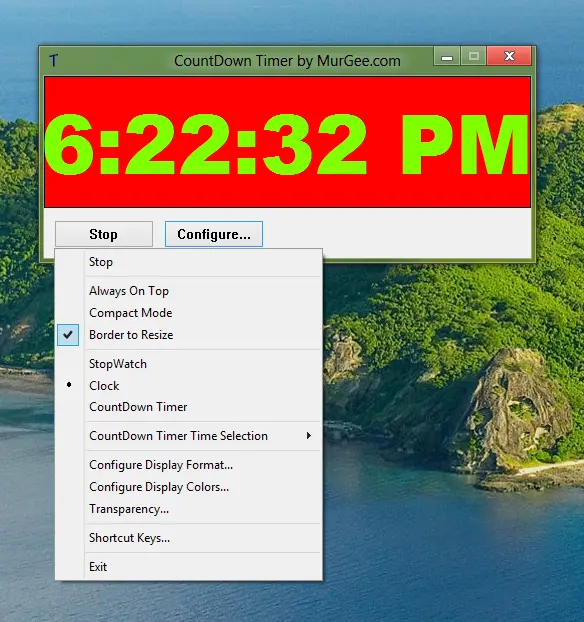Click the Stop button below the clock
The image size is (584, 622).
click(104, 234)
